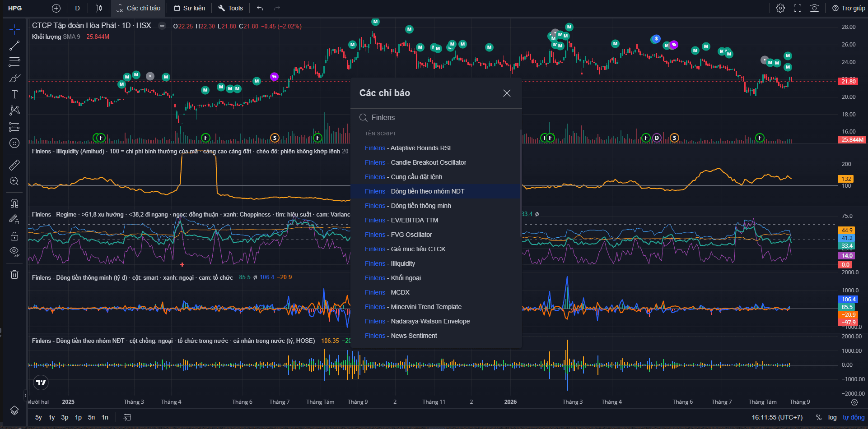Collapse the HPG legend toggle button
868x429 pixels.
click(162, 26)
